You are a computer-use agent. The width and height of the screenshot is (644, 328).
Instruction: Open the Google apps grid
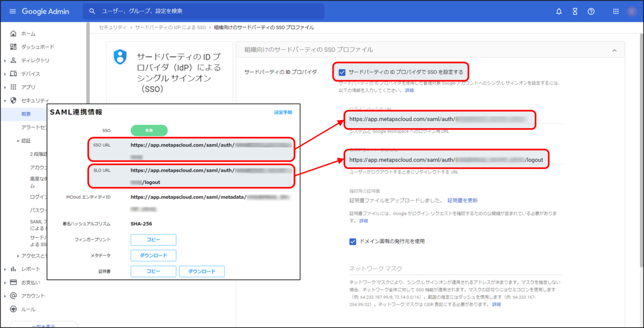616,11
